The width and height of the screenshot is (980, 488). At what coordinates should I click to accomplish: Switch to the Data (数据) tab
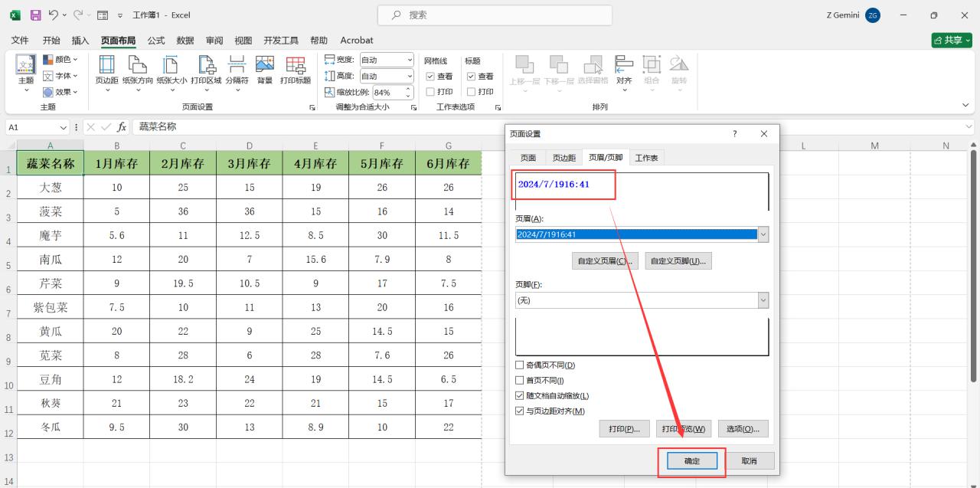point(185,40)
